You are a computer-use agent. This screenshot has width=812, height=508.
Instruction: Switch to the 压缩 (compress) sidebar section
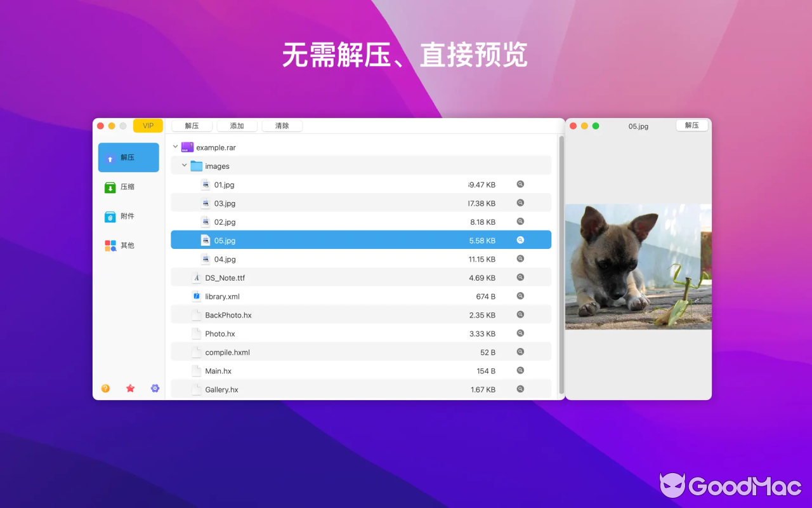(x=128, y=187)
